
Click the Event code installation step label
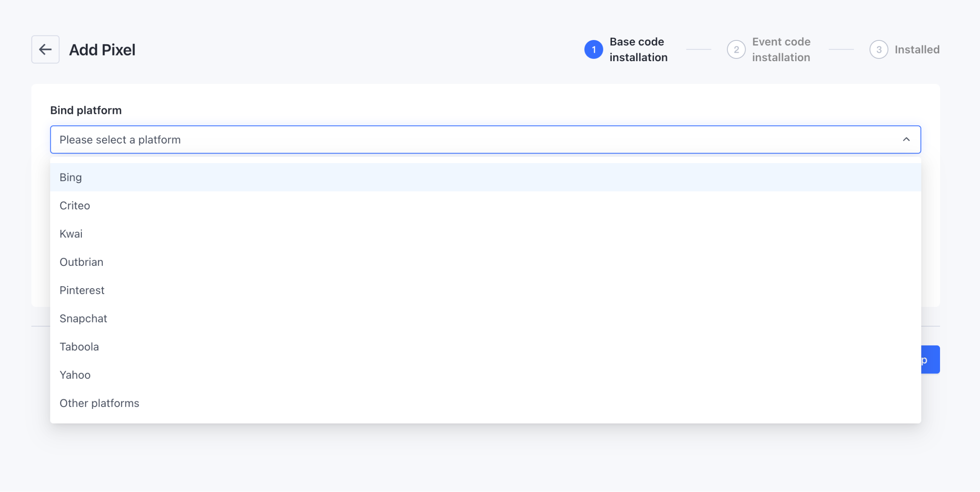tap(781, 49)
